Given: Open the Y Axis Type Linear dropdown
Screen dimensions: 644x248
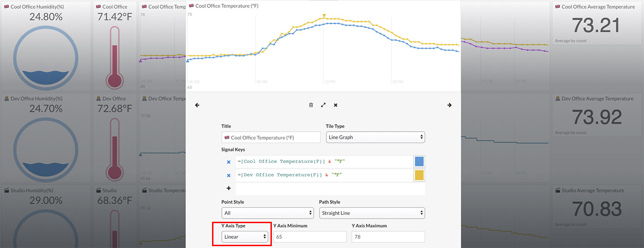Looking at the screenshot, I should coord(245,237).
